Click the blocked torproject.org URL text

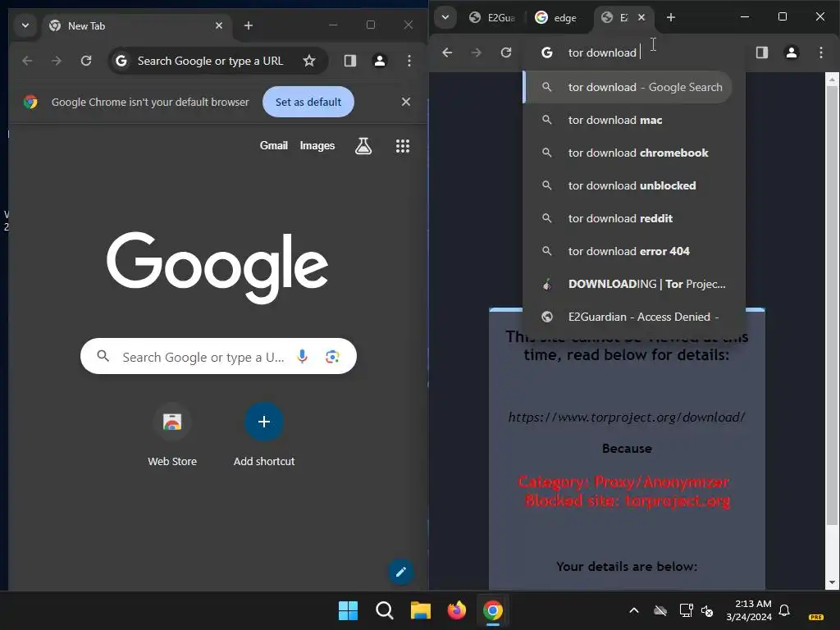click(626, 417)
